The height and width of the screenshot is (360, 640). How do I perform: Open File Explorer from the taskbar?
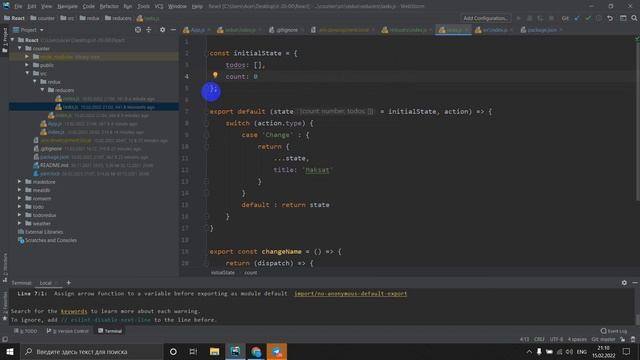214,351
